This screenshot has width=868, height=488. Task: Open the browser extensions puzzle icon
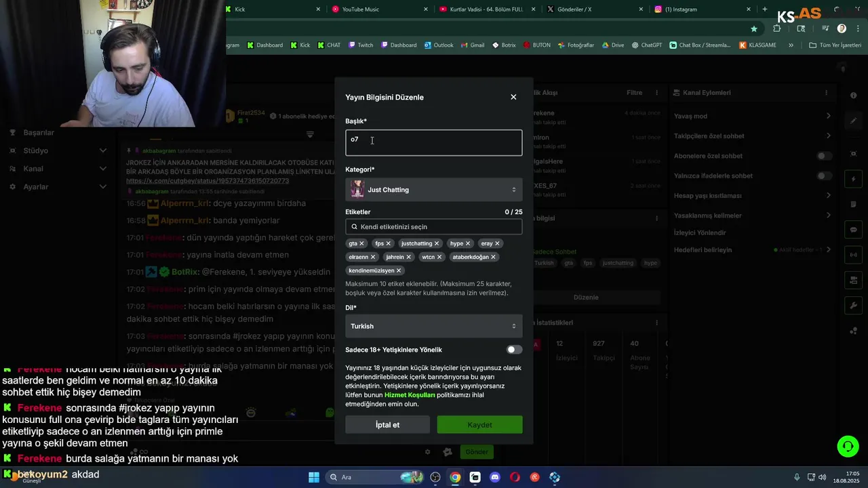(x=777, y=28)
